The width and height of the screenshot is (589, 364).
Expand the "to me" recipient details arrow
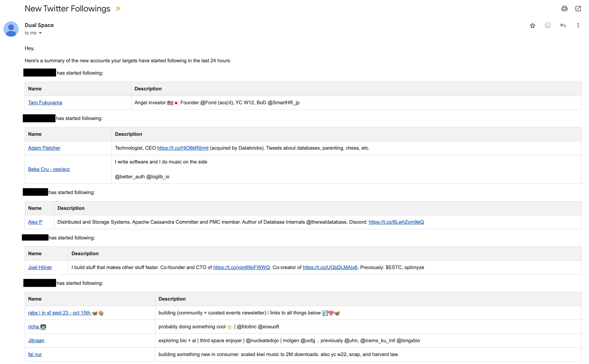coord(40,33)
